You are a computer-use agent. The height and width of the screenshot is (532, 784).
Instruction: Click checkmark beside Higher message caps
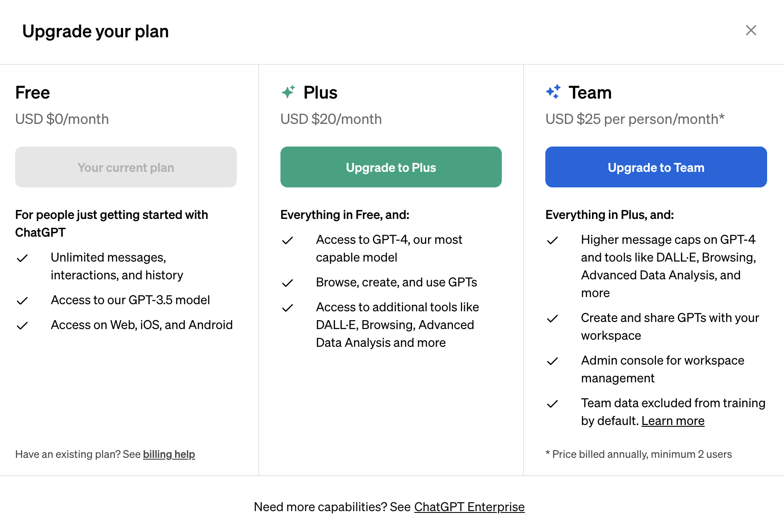[x=552, y=240]
